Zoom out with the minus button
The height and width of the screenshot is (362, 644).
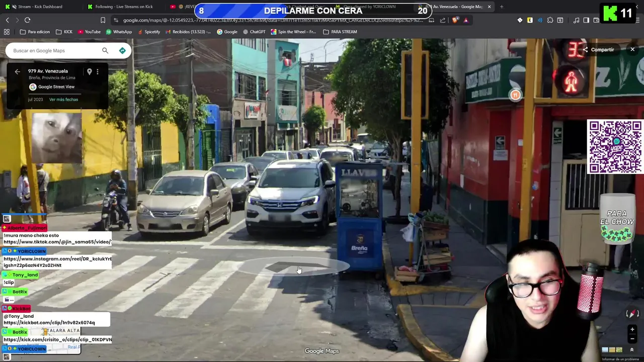[632, 338]
